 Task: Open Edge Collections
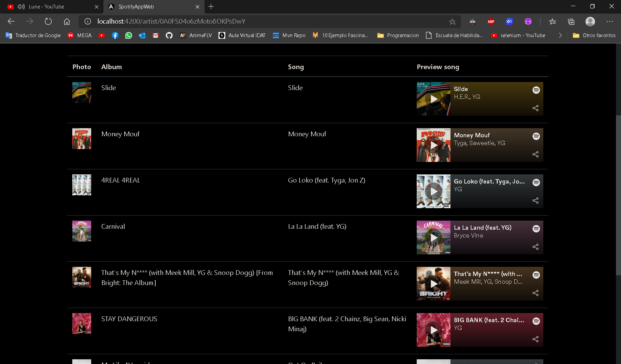571,21
